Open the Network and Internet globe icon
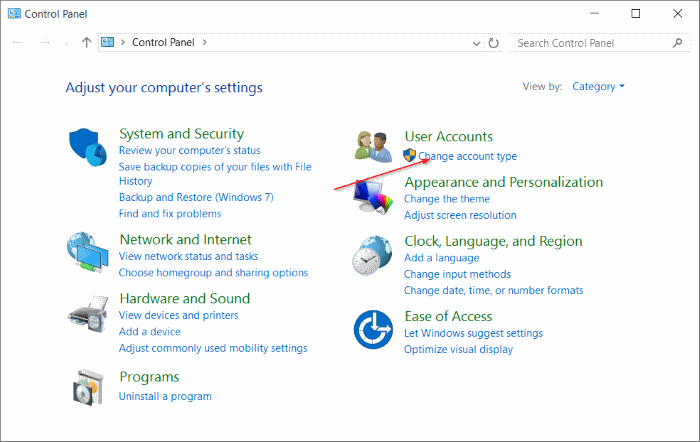700x442 pixels. click(x=88, y=252)
